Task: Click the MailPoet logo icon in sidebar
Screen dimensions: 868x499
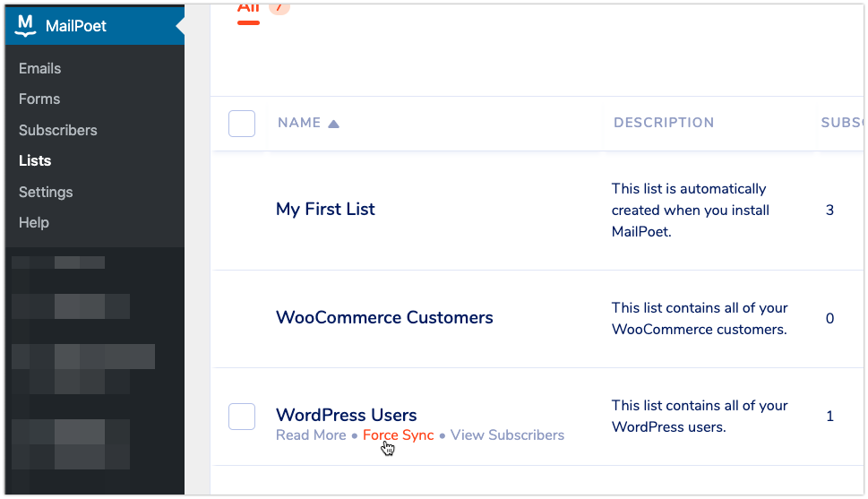Action: pyautogui.click(x=27, y=26)
